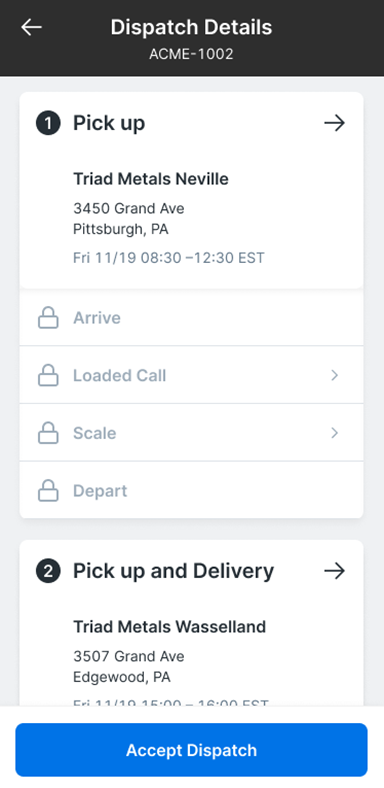Tap the lock icon beside Arrive
Screen dimensions: 384x788
[48, 318]
